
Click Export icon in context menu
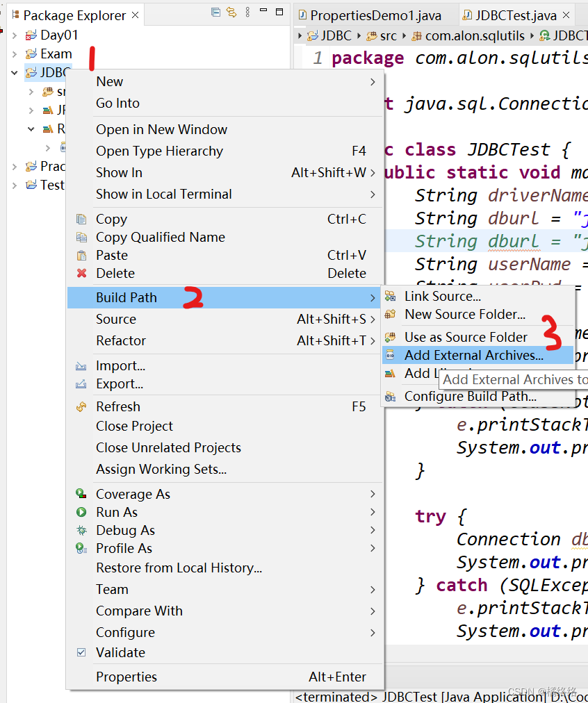tap(81, 384)
